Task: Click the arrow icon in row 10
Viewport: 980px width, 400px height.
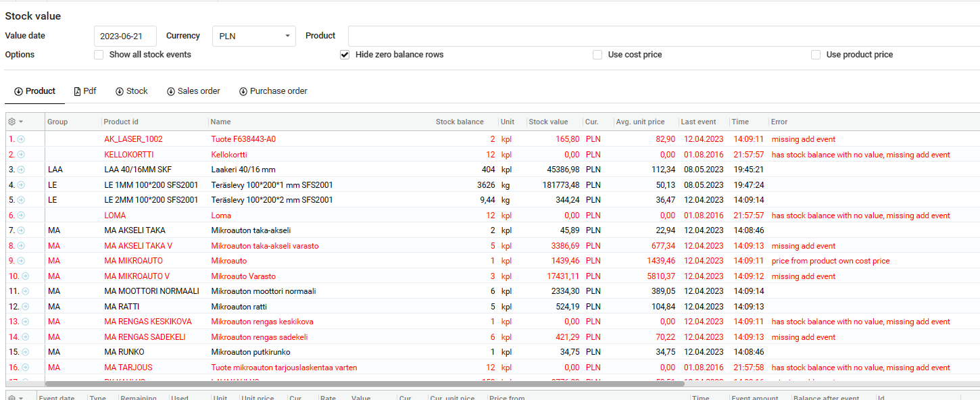Action: [25, 276]
